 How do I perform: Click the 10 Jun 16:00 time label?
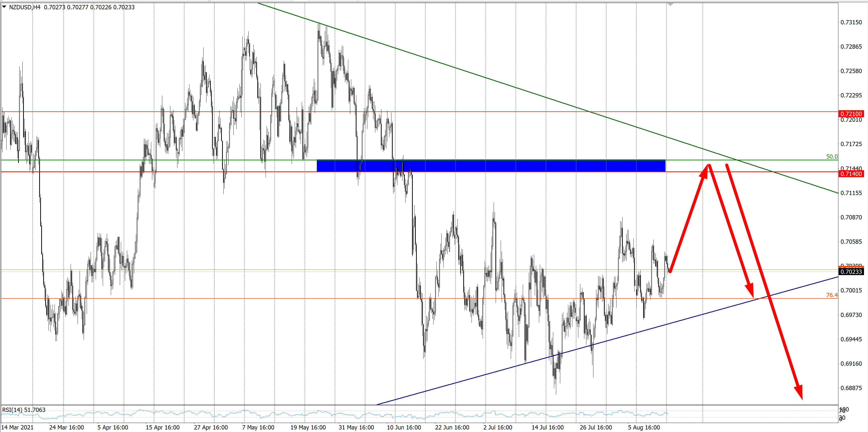click(404, 427)
